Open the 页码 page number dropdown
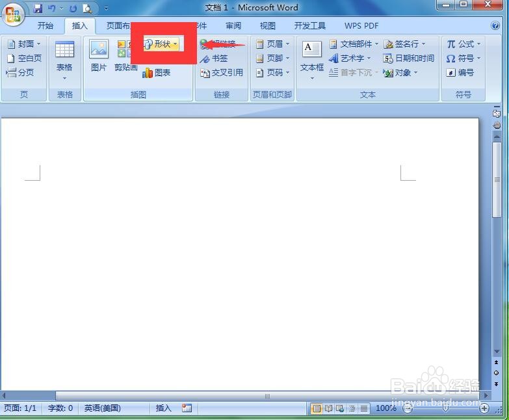The image size is (509, 420). click(272, 73)
